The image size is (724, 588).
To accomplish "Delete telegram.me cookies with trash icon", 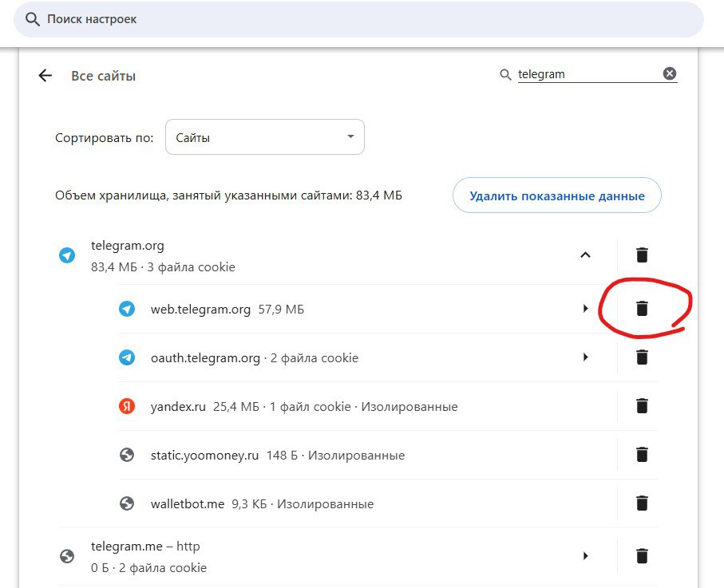I will pyautogui.click(x=642, y=556).
